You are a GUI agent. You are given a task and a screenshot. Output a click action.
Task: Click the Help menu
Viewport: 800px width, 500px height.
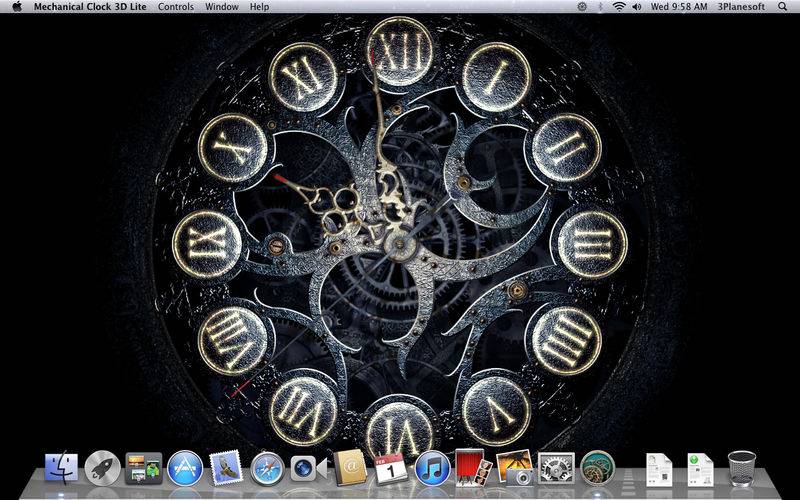point(259,7)
